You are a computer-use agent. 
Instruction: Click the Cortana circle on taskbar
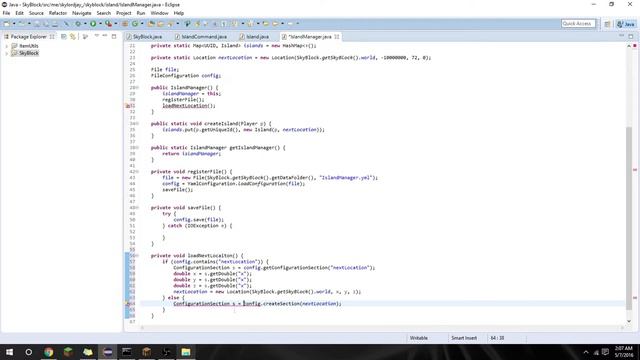(29, 352)
